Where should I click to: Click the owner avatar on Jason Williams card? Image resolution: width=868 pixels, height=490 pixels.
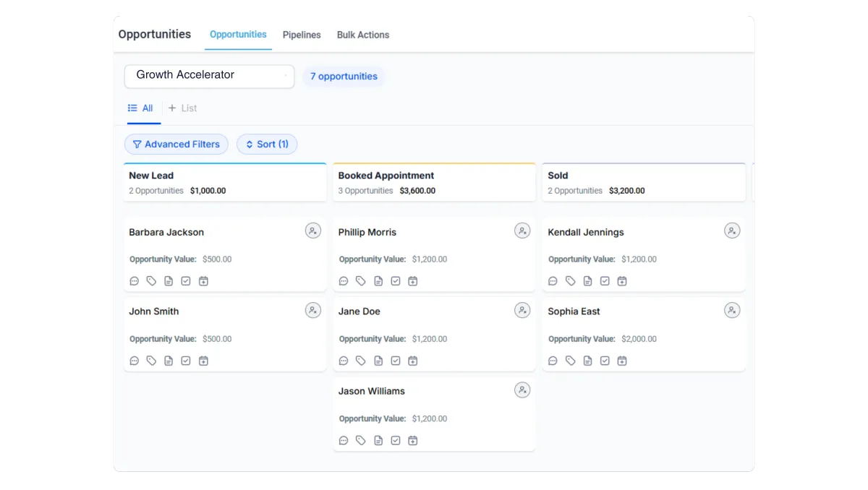tap(522, 390)
